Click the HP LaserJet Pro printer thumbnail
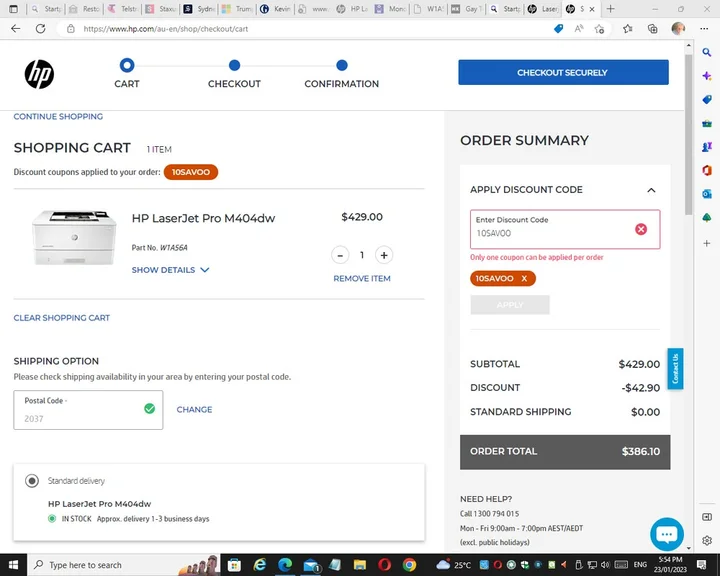Image resolution: width=720 pixels, height=576 pixels. click(74, 237)
